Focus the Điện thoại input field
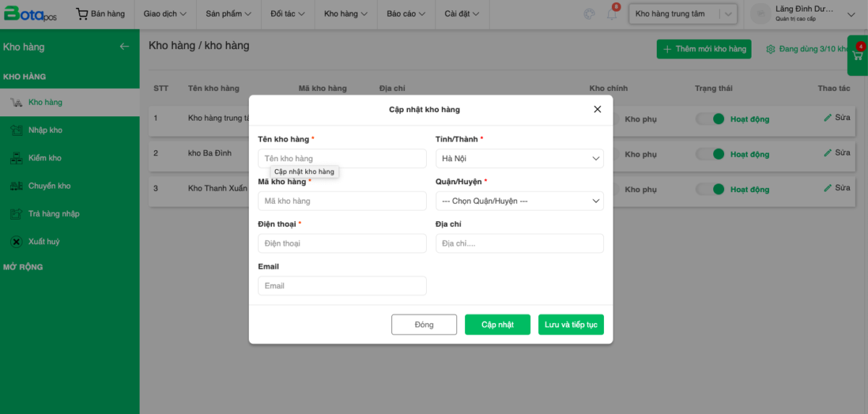This screenshot has width=868, height=414. [342, 243]
